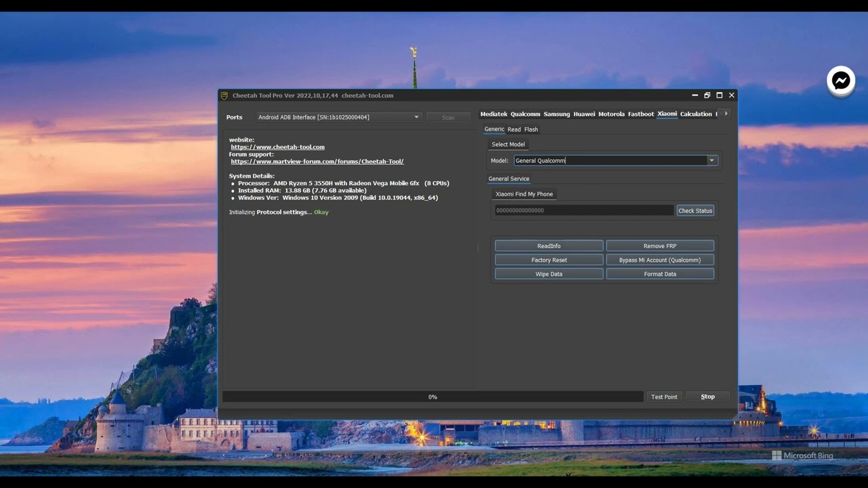Click the General Service tab

click(x=509, y=179)
